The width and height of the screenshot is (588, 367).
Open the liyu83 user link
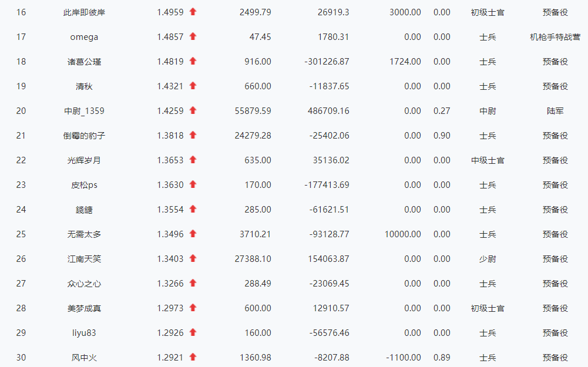[x=84, y=333]
